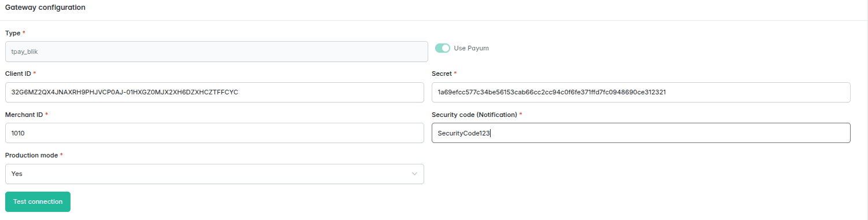The width and height of the screenshot is (868, 220).
Task: Click the Secret label
Action: click(x=442, y=74)
